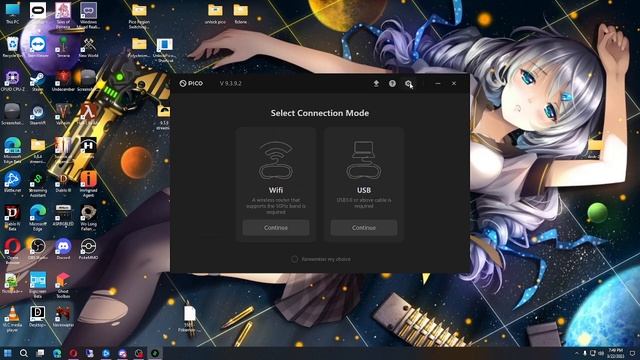Select the Discord desktop icon
Image resolution: width=640 pixels, height=360 pixels.
(x=63, y=249)
